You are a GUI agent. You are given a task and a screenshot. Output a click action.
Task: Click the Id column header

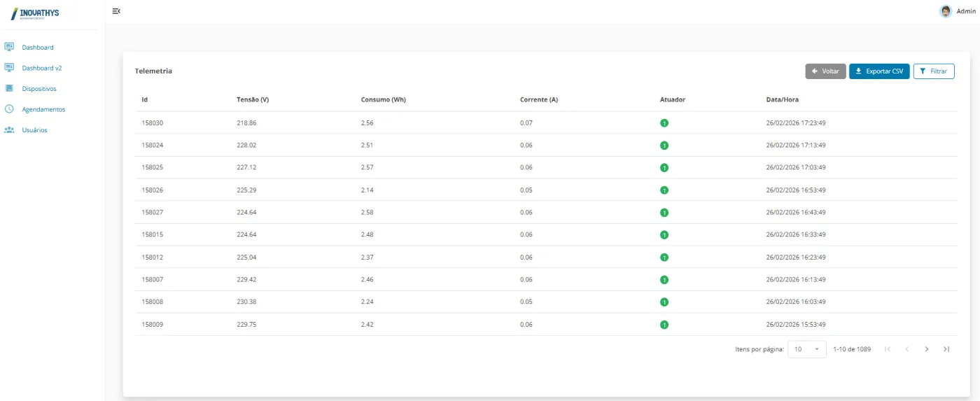(144, 99)
